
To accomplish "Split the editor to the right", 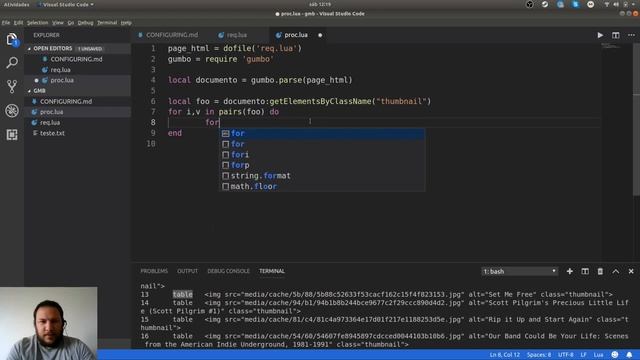I will coord(616,35).
